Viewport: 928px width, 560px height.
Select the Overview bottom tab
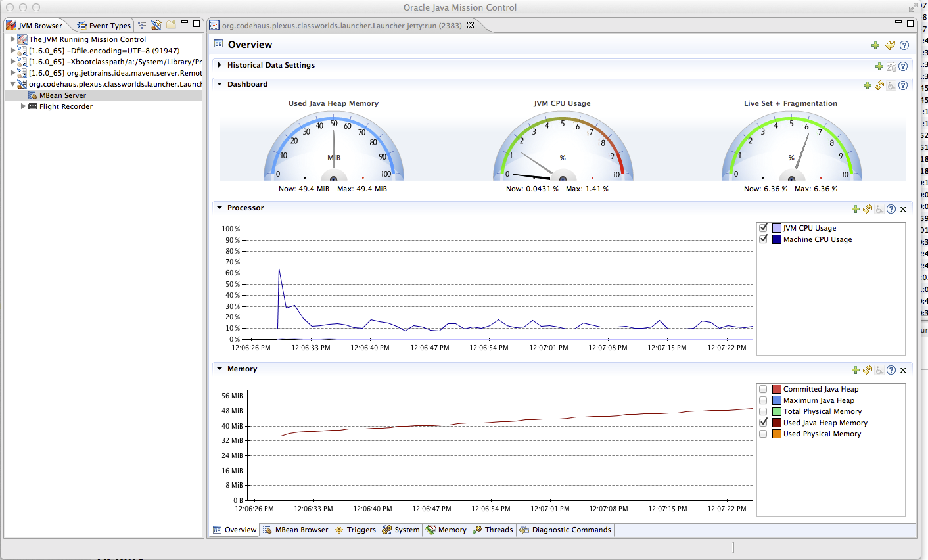pyautogui.click(x=235, y=530)
